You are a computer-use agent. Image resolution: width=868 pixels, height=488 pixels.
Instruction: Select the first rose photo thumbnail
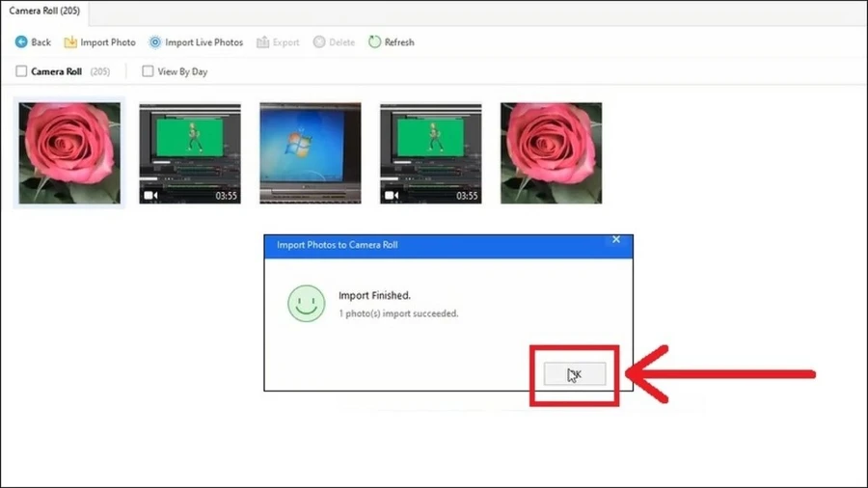(69, 153)
